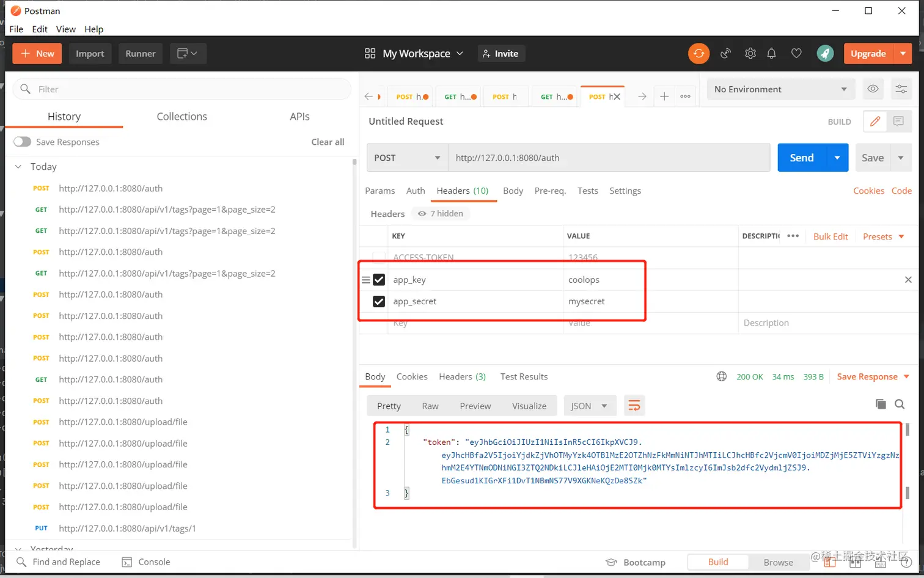Viewport: 924px width, 578px height.
Task: Click Import button
Action: pyautogui.click(x=90, y=54)
